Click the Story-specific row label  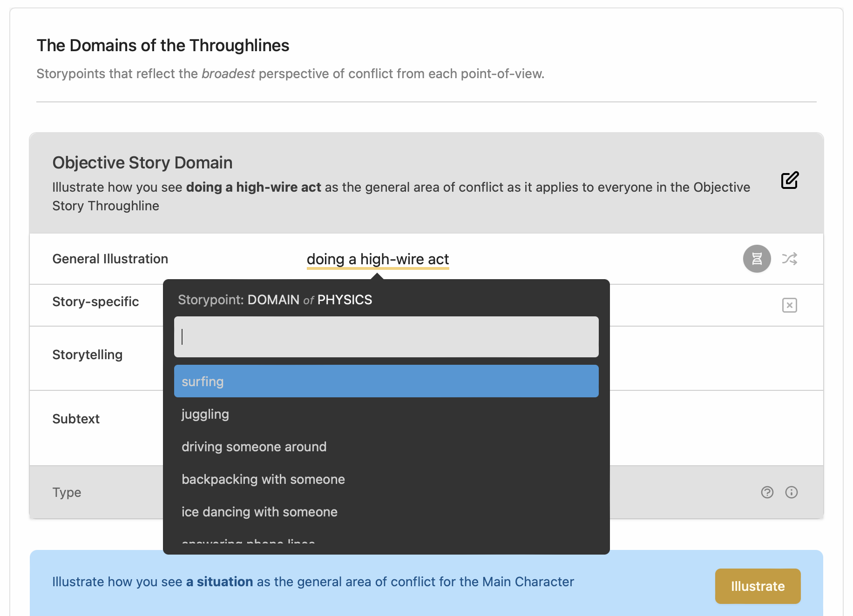click(95, 301)
